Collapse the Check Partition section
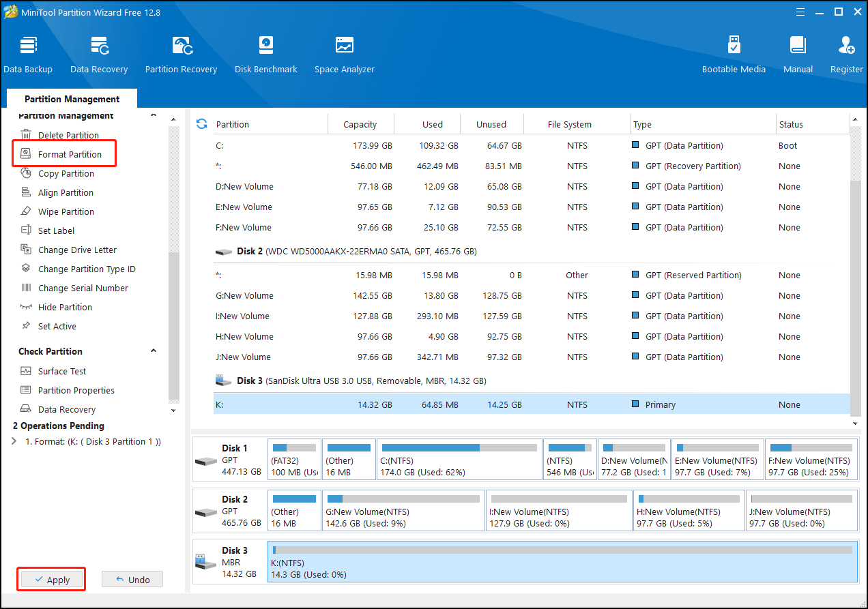Screen dimensions: 868x609 point(154,351)
